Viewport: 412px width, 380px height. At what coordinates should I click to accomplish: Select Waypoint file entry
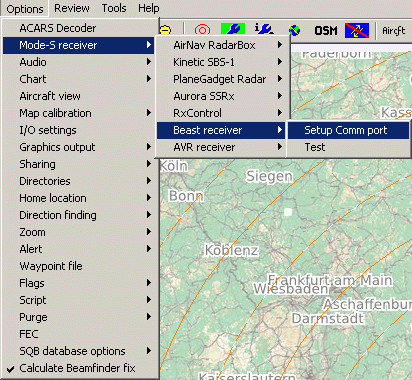click(x=79, y=266)
